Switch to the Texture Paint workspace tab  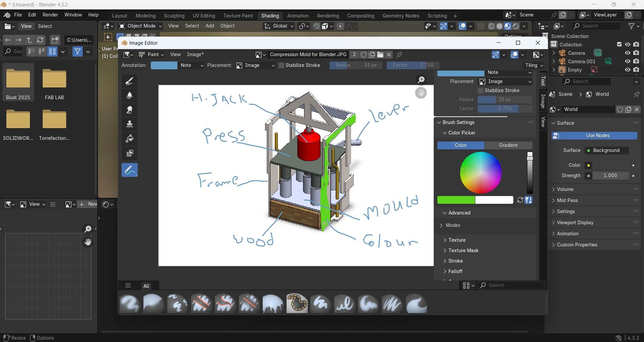click(x=238, y=16)
